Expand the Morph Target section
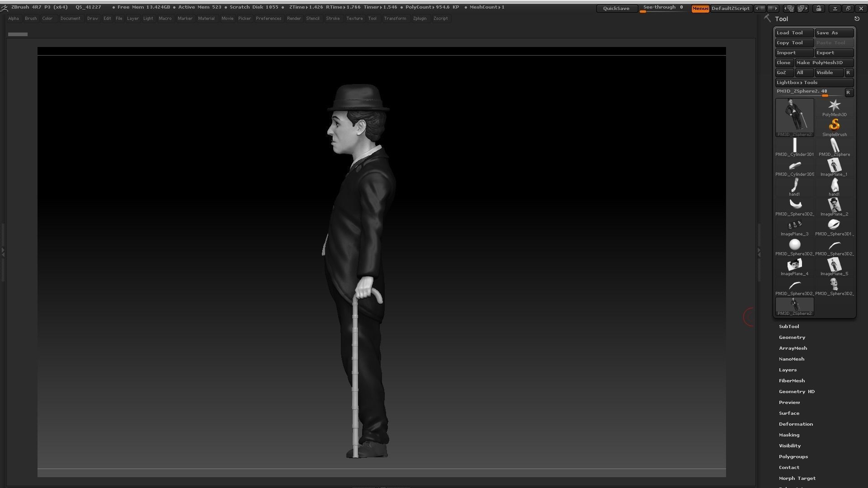Viewport: 868px width, 488px height. (797, 478)
